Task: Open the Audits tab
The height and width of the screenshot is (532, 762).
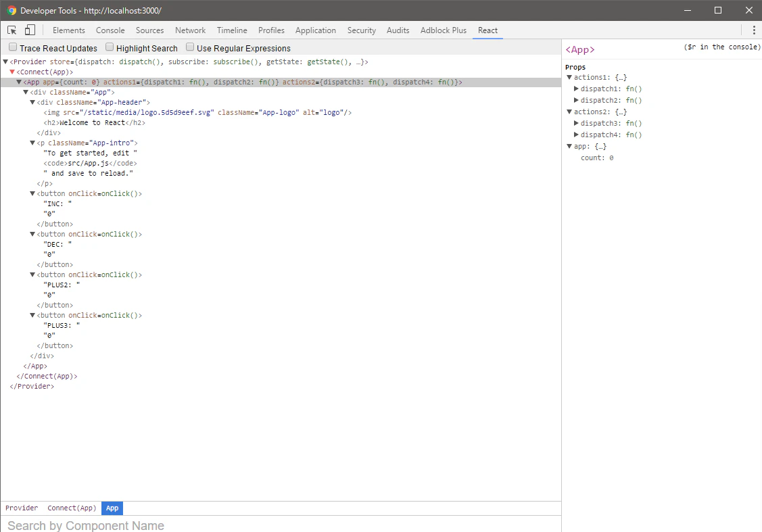Action: point(398,30)
